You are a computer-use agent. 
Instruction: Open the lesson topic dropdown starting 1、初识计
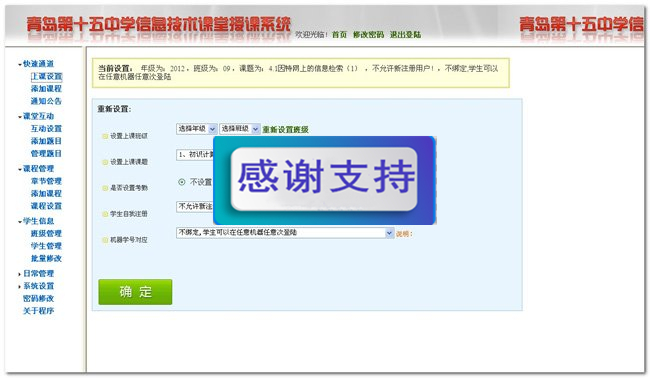click(195, 155)
